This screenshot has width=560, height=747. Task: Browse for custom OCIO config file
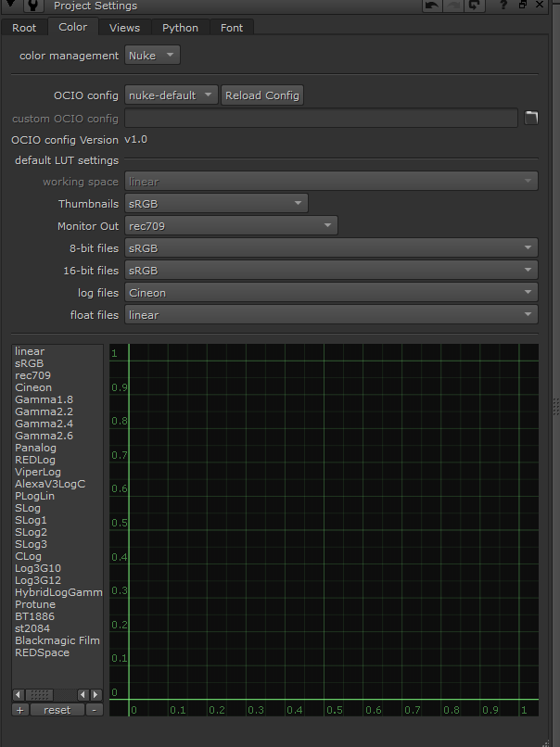pyautogui.click(x=530, y=118)
